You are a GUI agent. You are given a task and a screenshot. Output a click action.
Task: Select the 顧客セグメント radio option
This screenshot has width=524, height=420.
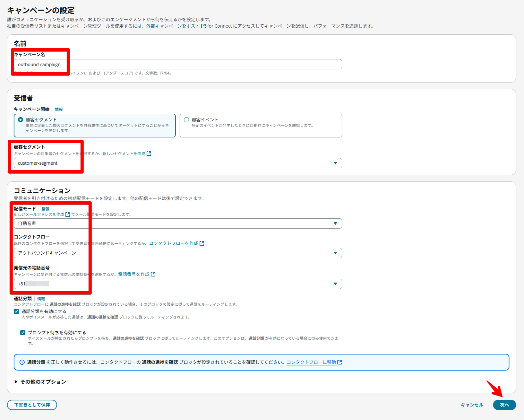coord(21,120)
